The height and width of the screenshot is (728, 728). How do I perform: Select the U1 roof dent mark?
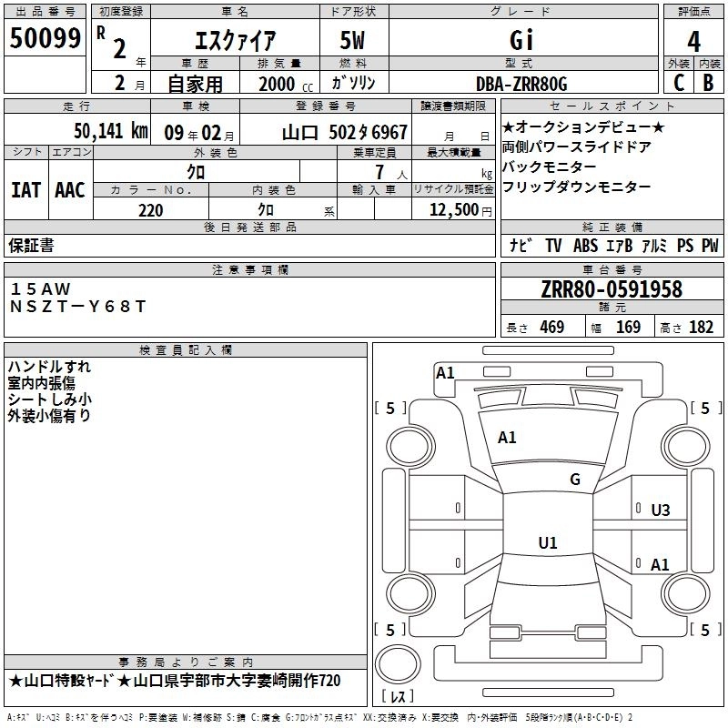tap(548, 542)
